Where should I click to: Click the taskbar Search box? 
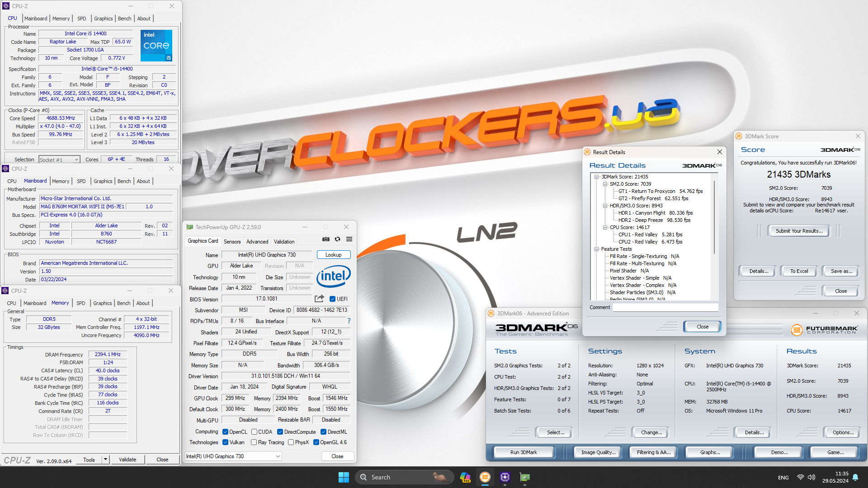coord(404,477)
